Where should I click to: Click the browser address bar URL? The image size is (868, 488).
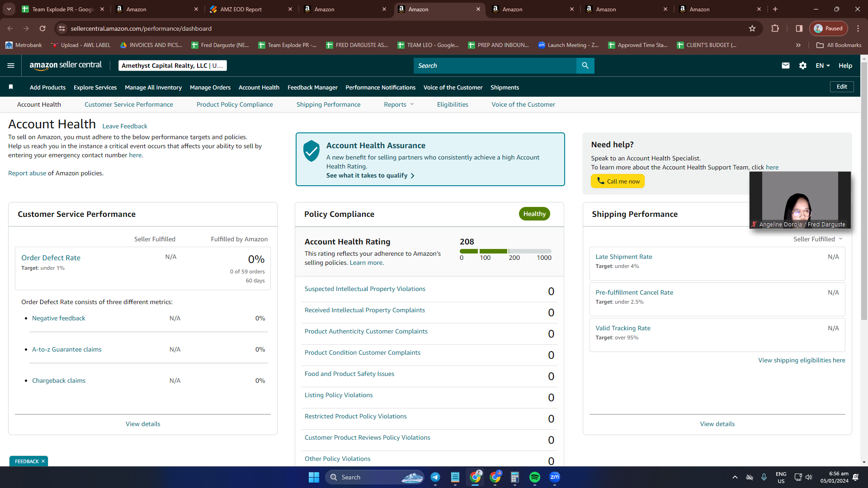(141, 28)
